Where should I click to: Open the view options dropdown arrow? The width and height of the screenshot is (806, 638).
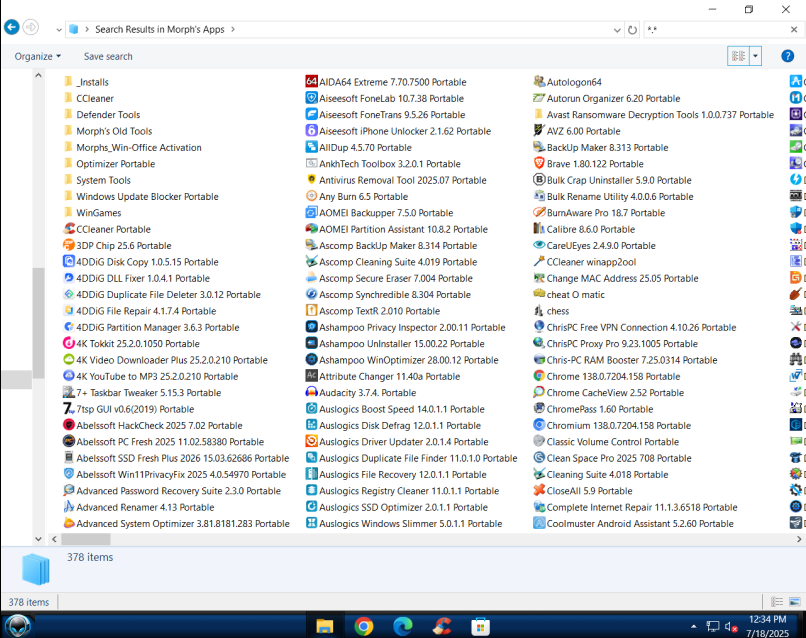point(755,56)
